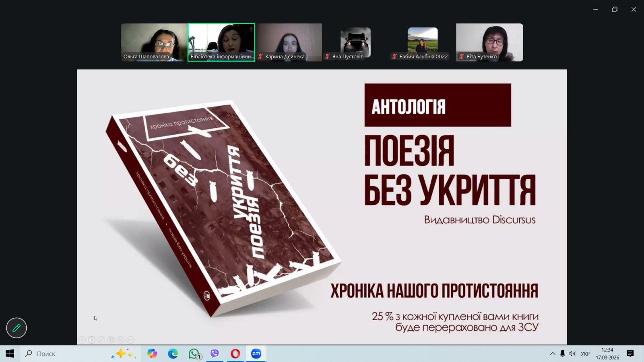Select Ольга Шаповалова's video thumbnail
Image resolution: width=644 pixels, height=362 pixels.
(154, 42)
